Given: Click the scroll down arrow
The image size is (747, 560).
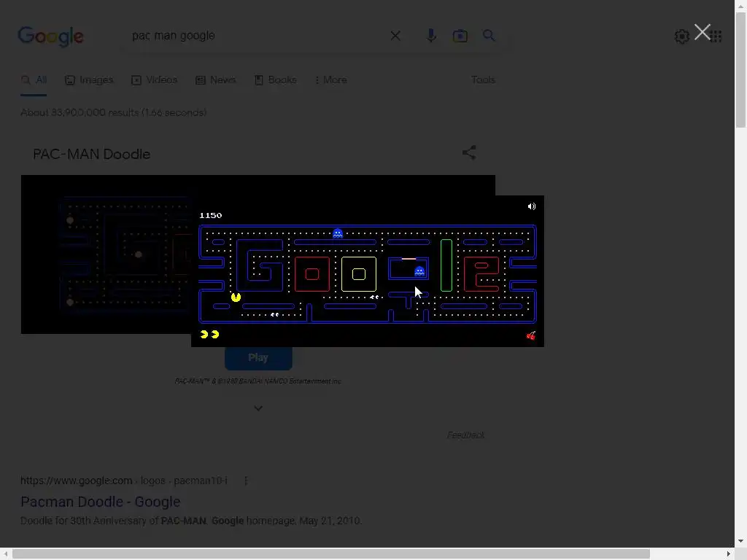Looking at the screenshot, I should [x=740, y=541].
